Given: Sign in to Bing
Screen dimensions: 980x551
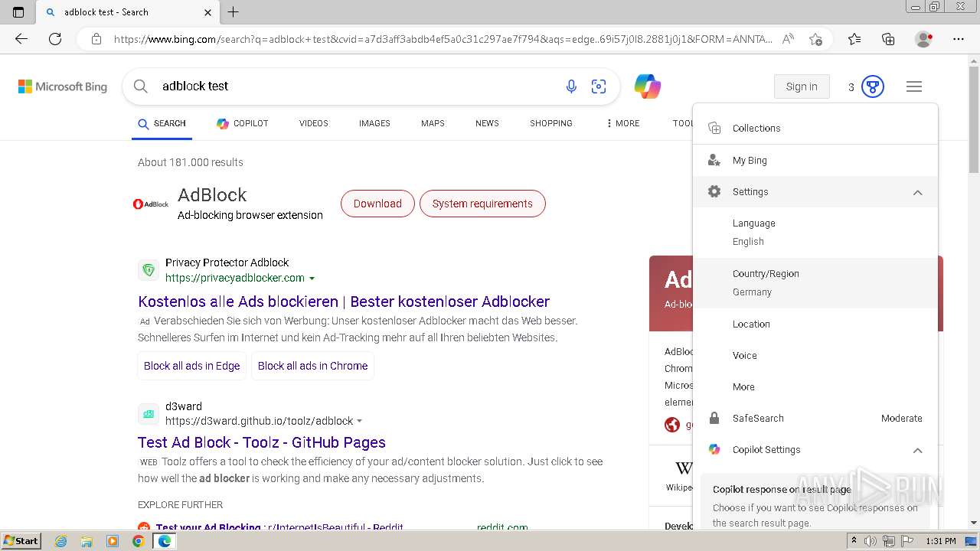Looking at the screenshot, I should tap(802, 86).
